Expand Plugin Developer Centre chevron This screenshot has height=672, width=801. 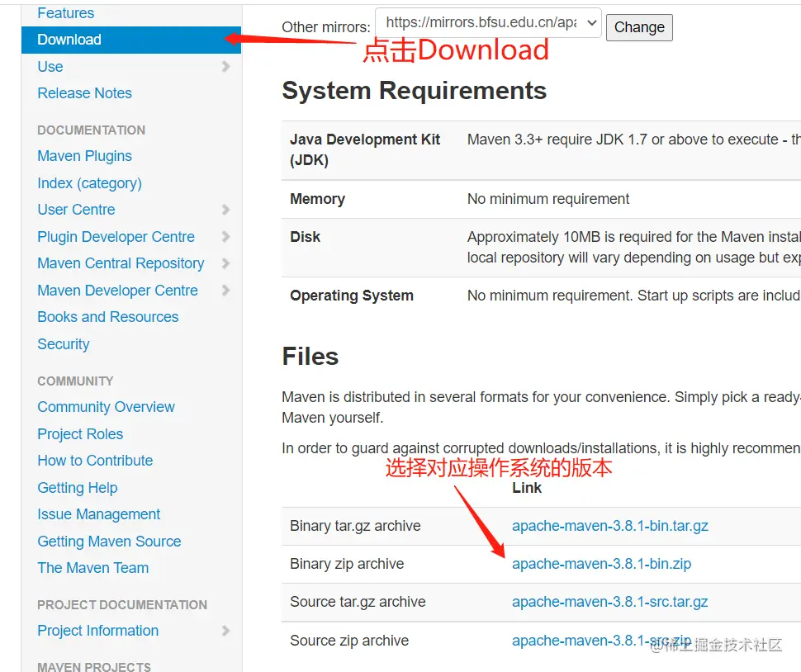pos(225,236)
